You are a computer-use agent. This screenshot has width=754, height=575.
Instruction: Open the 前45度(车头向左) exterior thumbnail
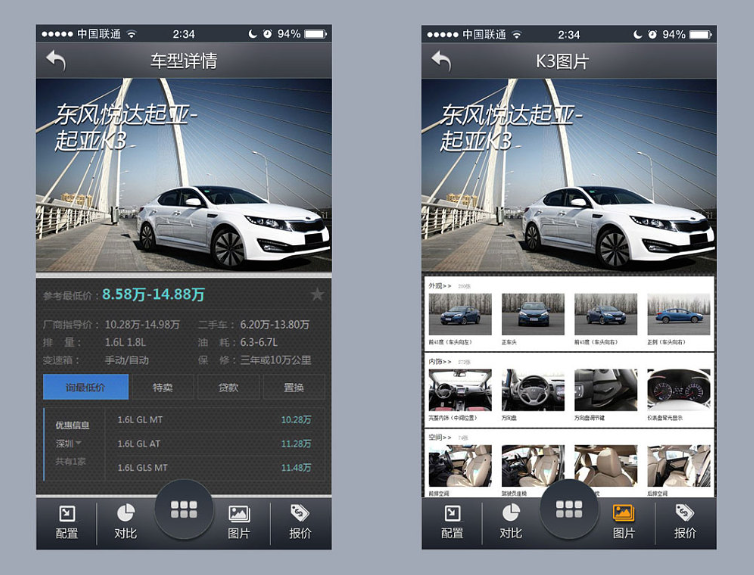460,314
